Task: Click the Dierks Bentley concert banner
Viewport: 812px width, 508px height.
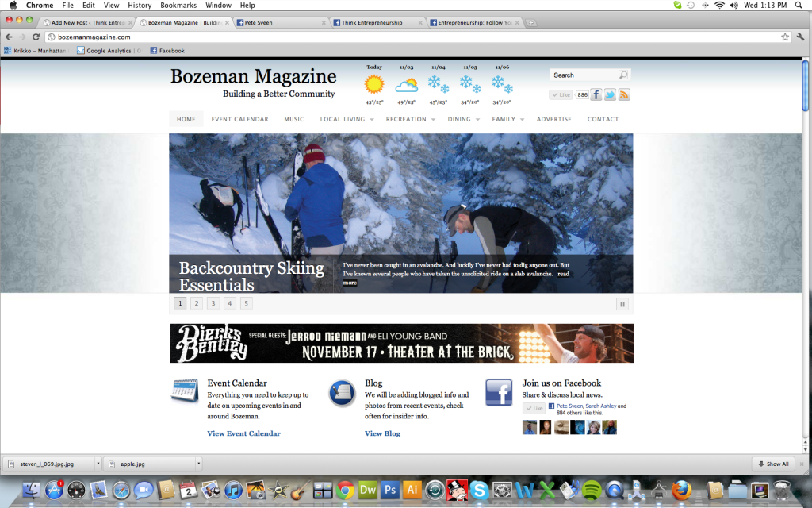Action: coord(402,343)
